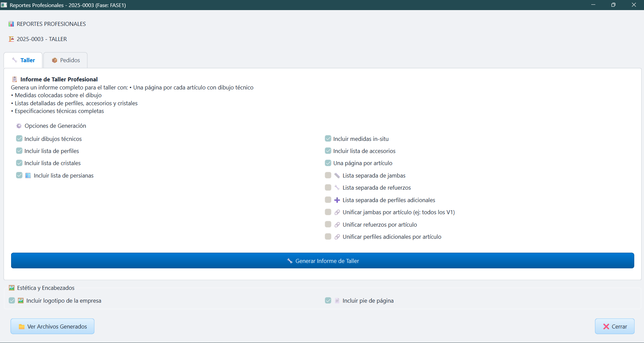
Task: Click the purple plus icon for perfiles adicionales
Action: [337, 200]
